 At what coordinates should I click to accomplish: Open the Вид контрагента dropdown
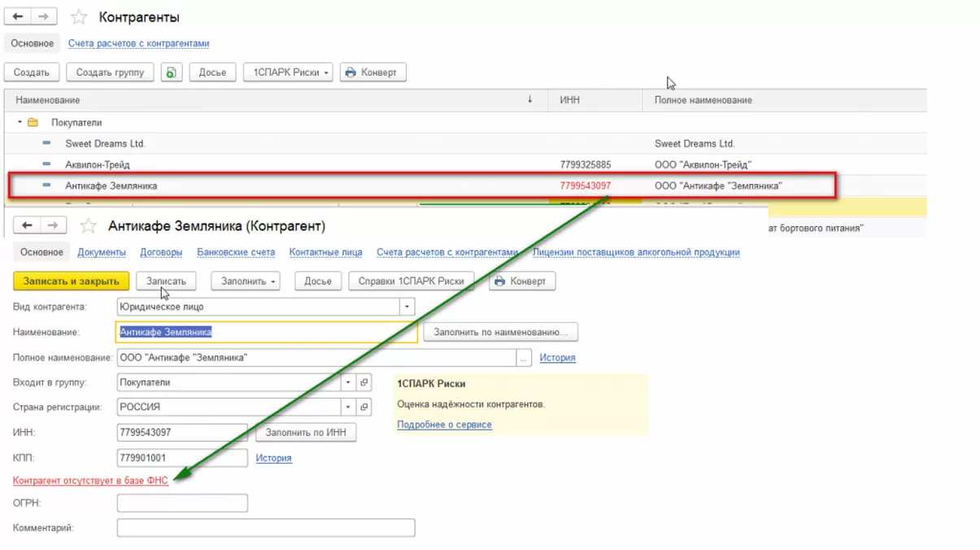point(407,308)
